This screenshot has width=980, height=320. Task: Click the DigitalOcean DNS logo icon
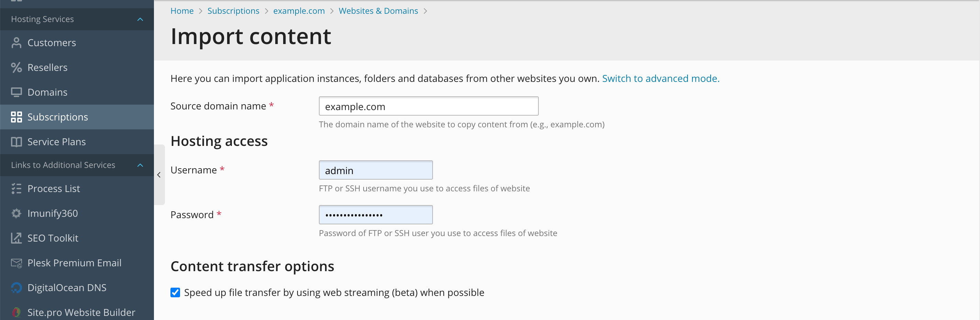click(x=16, y=288)
